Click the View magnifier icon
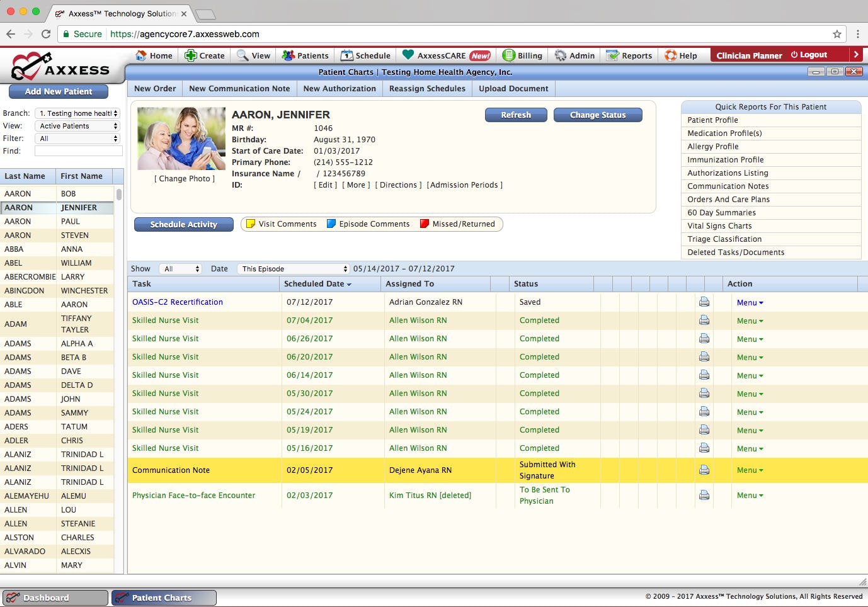 pos(243,55)
